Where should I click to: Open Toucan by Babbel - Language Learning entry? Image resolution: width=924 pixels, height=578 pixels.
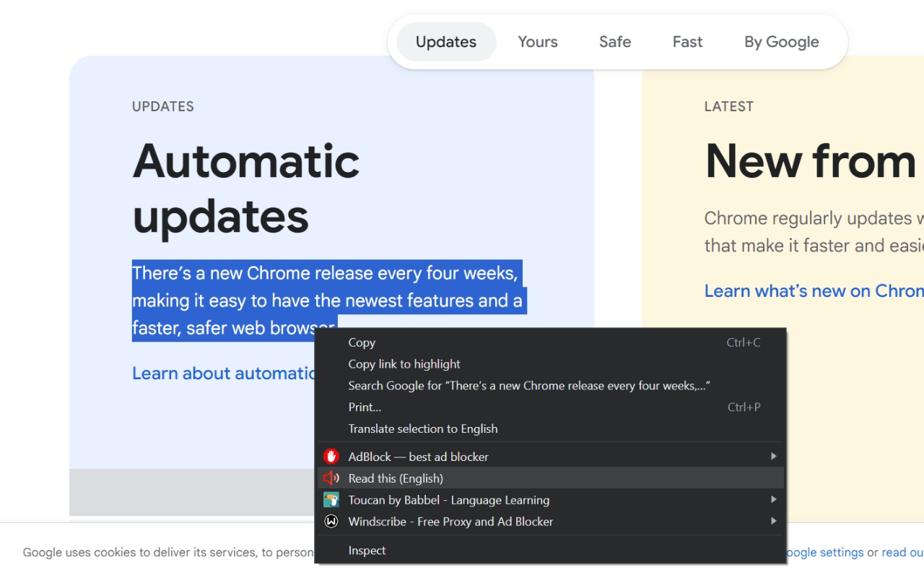pyautogui.click(x=550, y=500)
